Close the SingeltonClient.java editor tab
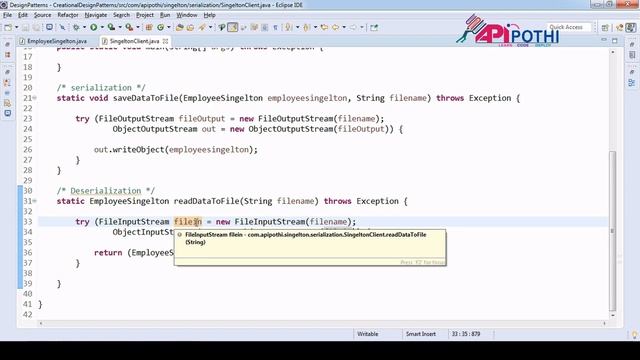Screen dimensions: 640x360 [x=165, y=41]
